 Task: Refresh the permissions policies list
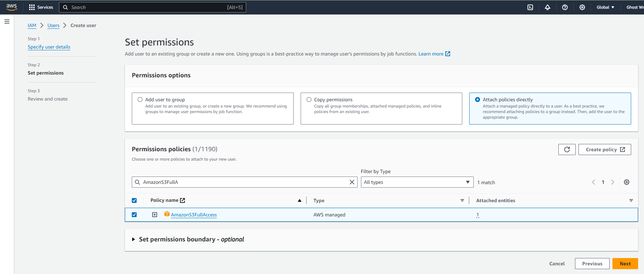(x=567, y=149)
